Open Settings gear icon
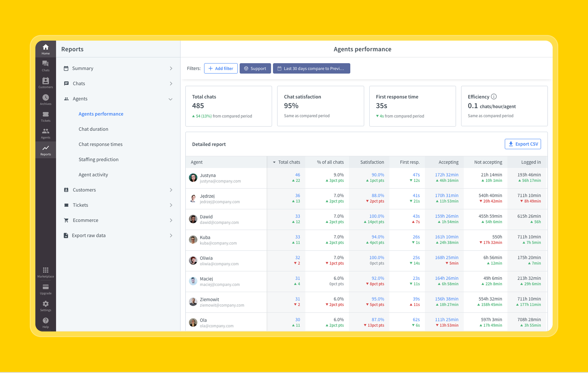This screenshot has width=588, height=373. coord(46,306)
